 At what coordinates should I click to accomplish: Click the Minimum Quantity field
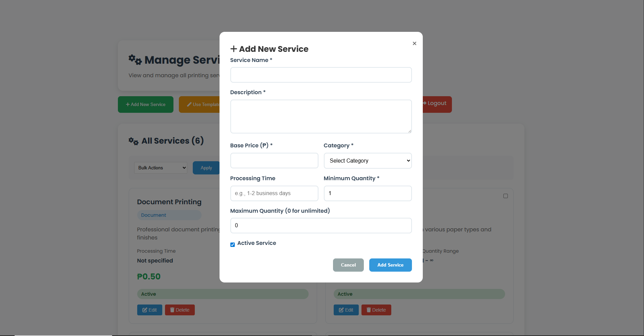point(368,193)
